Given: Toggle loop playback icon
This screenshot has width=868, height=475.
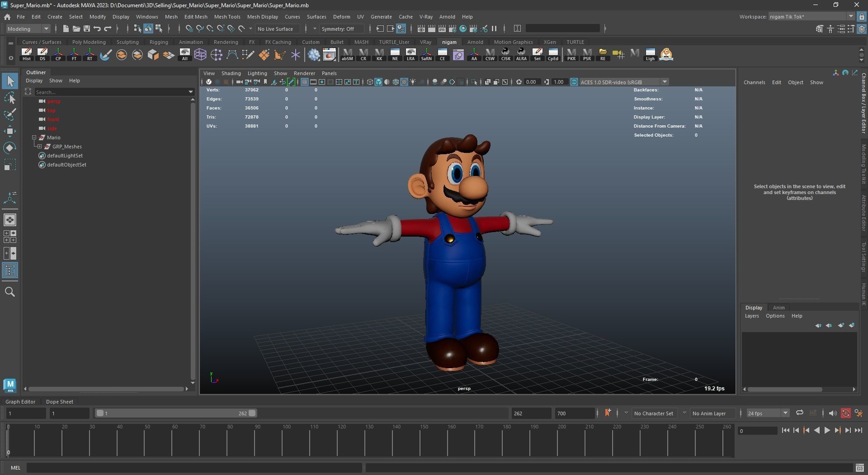Looking at the screenshot, I should point(799,413).
